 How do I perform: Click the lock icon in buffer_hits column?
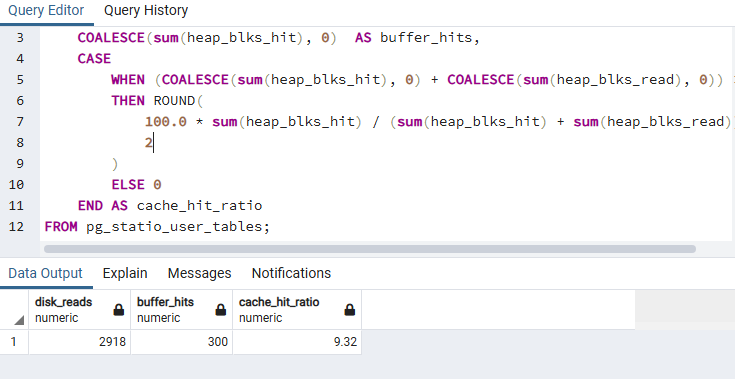(x=220, y=310)
